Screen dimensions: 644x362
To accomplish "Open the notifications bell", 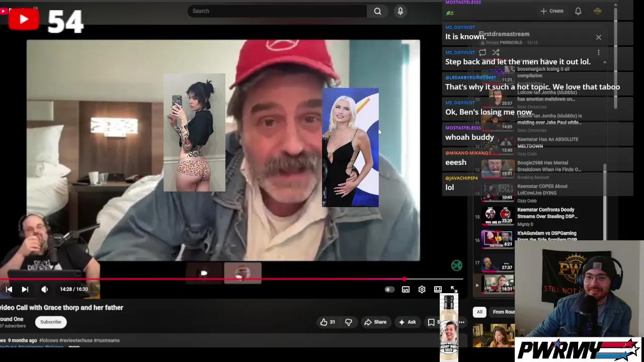I will tap(578, 11).
